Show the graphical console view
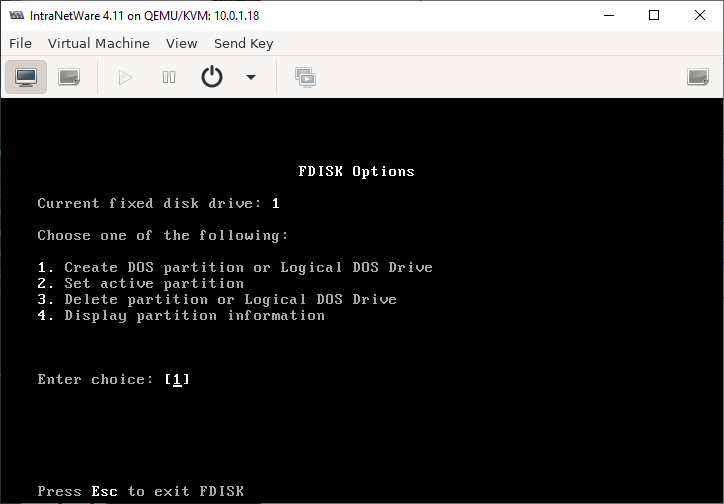 pos(26,77)
